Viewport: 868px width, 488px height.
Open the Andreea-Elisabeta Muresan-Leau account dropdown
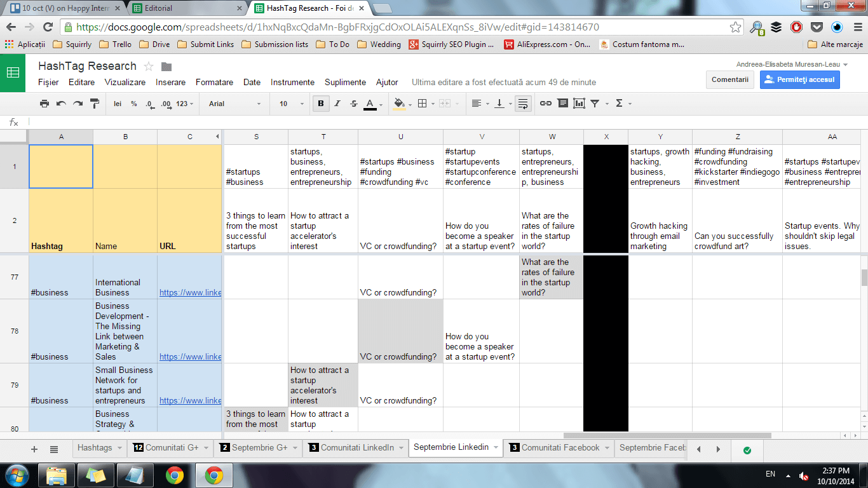[x=792, y=64]
